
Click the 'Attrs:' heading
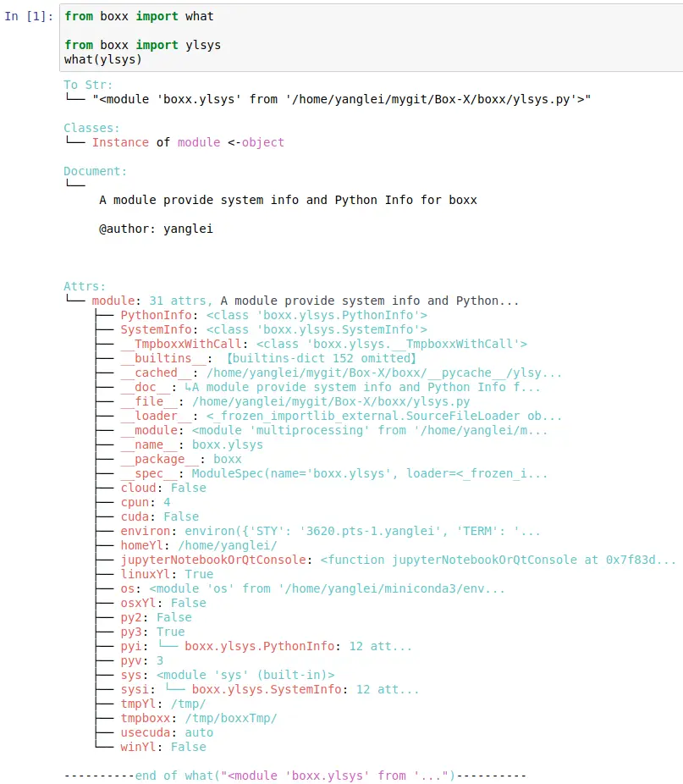[85, 286]
